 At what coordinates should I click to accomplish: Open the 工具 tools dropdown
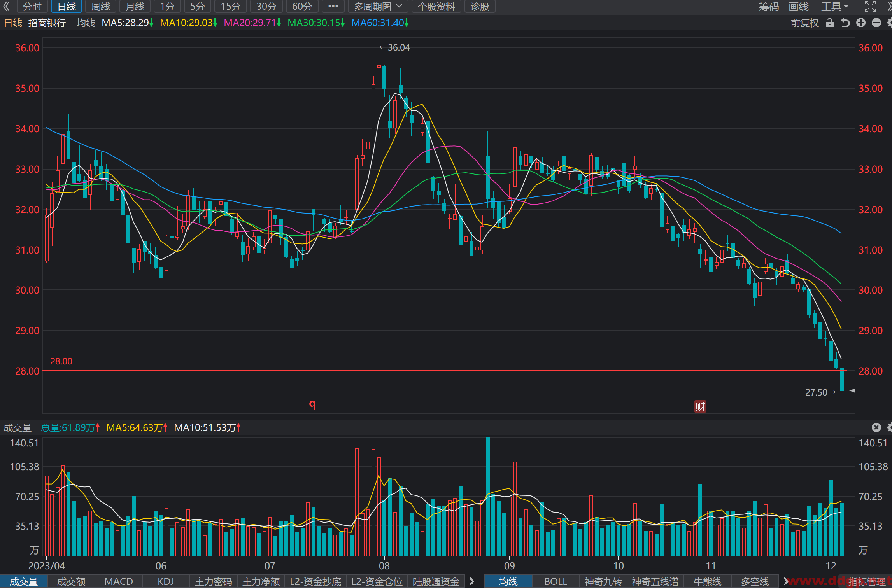click(834, 7)
